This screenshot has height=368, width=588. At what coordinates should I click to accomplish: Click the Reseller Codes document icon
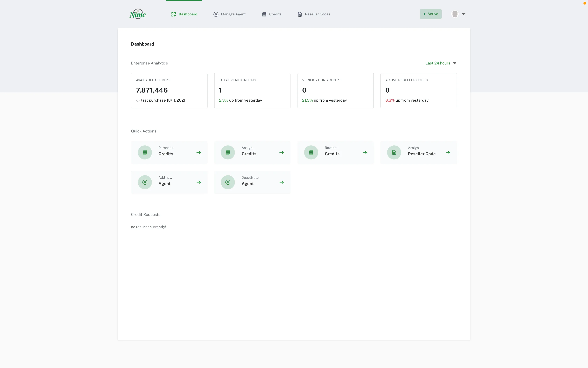pos(300,14)
